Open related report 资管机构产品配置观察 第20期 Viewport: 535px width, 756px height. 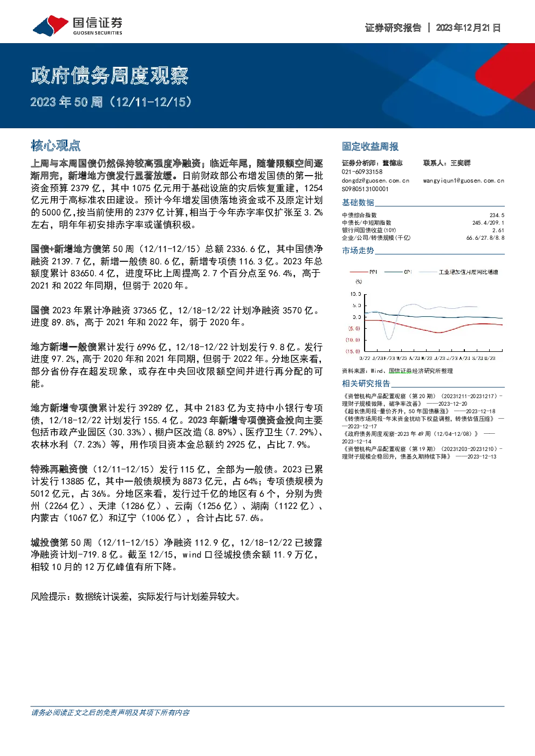[422, 400]
